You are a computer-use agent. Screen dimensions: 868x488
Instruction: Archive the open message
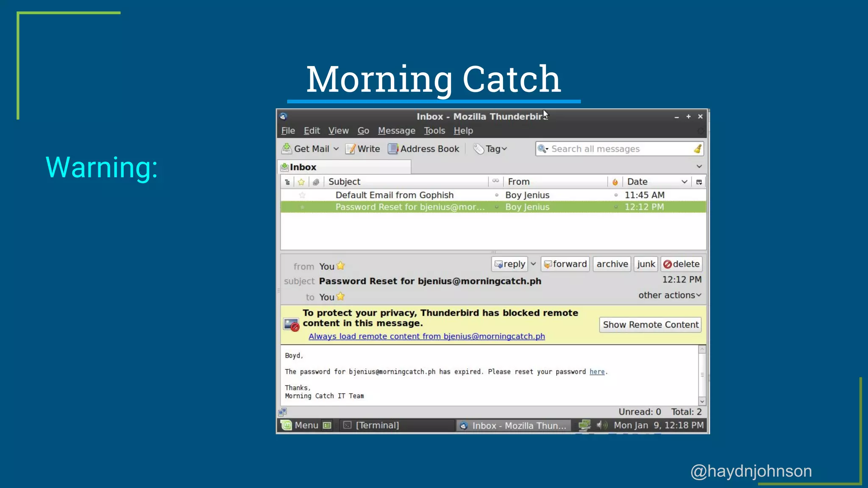click(x=612, y=264)
